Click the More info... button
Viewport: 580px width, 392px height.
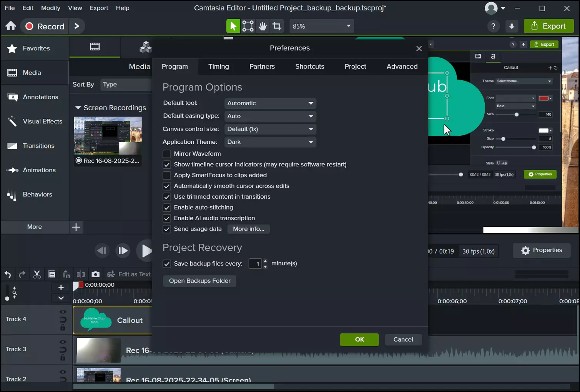[x=249, y=229]
